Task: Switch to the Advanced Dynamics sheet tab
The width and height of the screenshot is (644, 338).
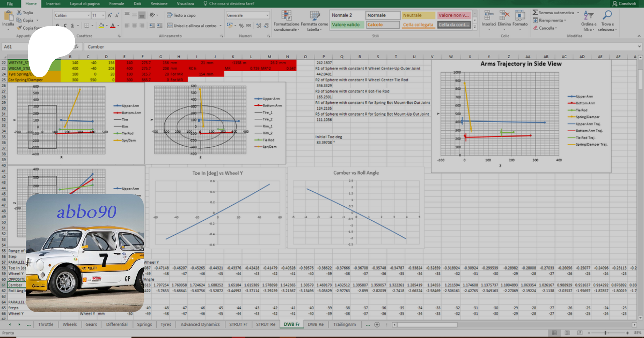Action: coord(200,324)
